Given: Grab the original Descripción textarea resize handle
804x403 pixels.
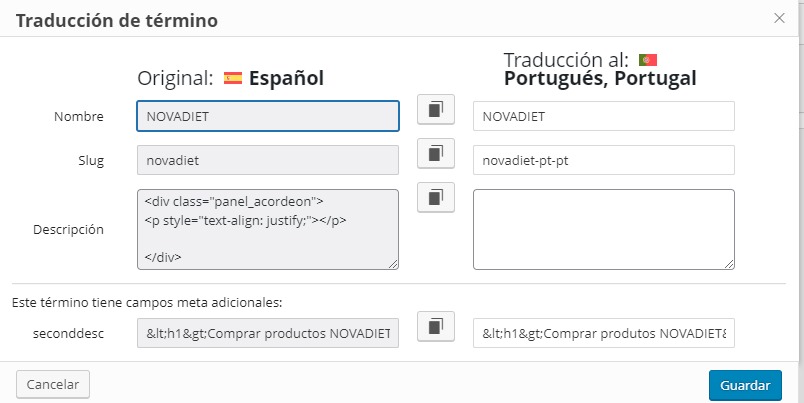Looking at the screenshot, I should pyautogui.click(x=393, y=263).
